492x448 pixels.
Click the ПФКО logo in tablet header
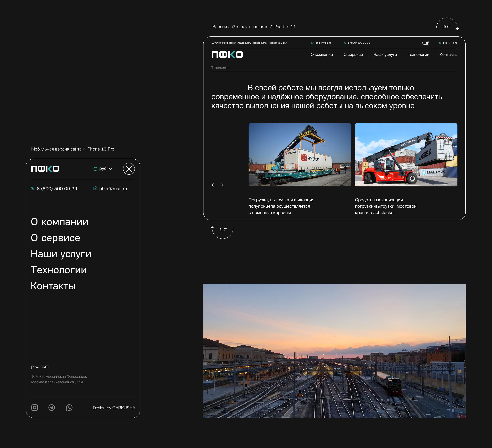[227, 54]
